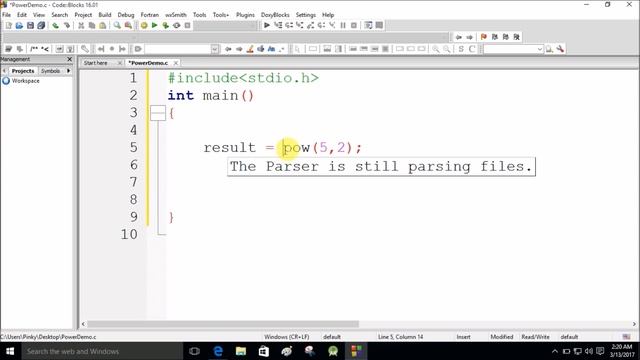Open the wxSmith menu
The image size is (640, 360).
pyautogui.click(x=176, y=15)
